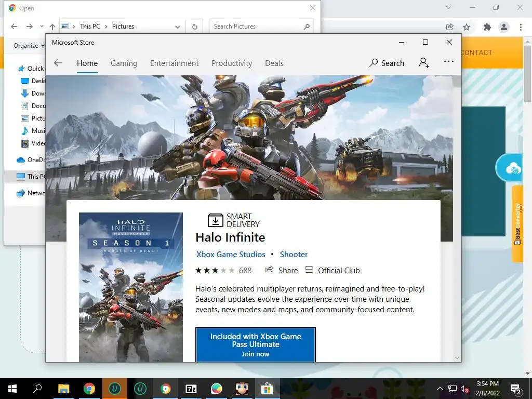The width and height of the screenshot is (532, 399).
Task: Open the notification center icon
Action: 516,389
